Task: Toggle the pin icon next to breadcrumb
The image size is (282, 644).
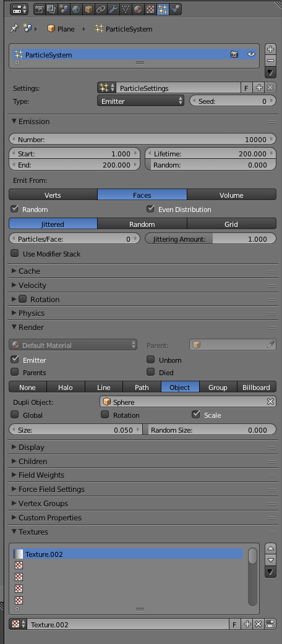Action: 14,29
